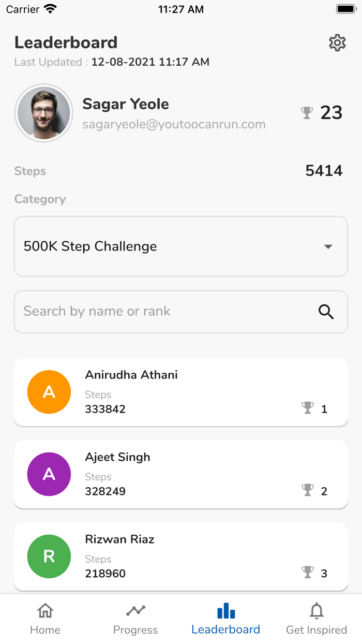Click the Get Inspired bell icon
The width and height of the screenshot is (362, 644).
click(x=316, y=610)
